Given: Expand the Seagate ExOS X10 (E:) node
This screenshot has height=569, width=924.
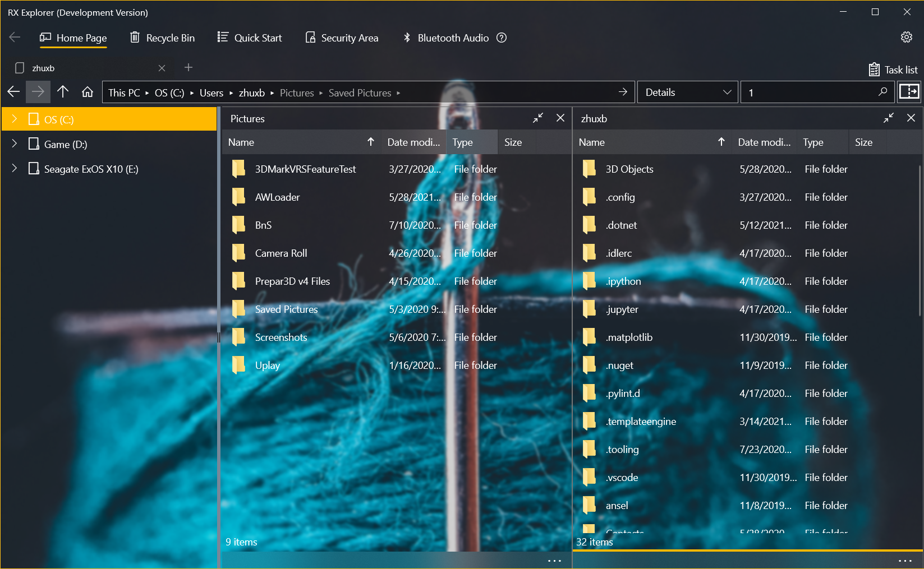Looking at the screenshot, I should [x=15, y=169].
